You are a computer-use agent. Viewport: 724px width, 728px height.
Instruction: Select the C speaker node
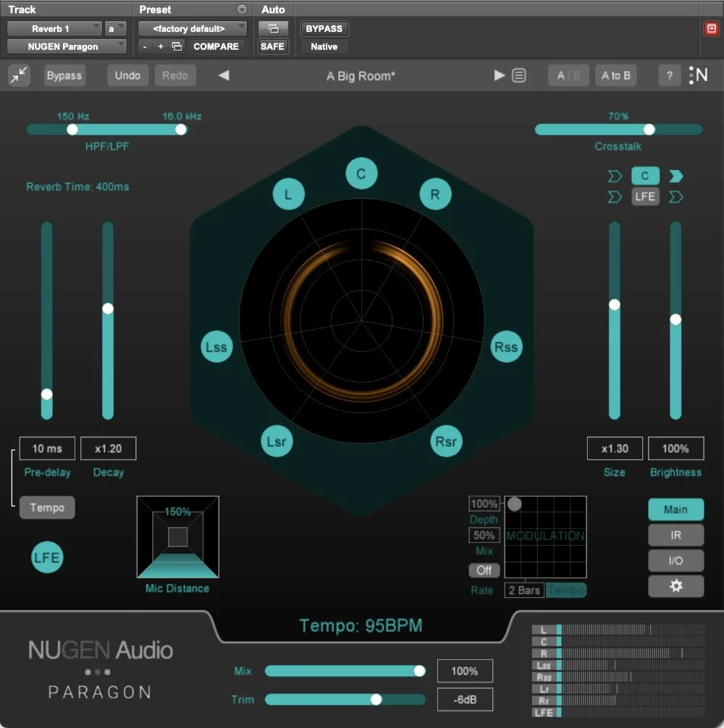[x=361, y=174]
